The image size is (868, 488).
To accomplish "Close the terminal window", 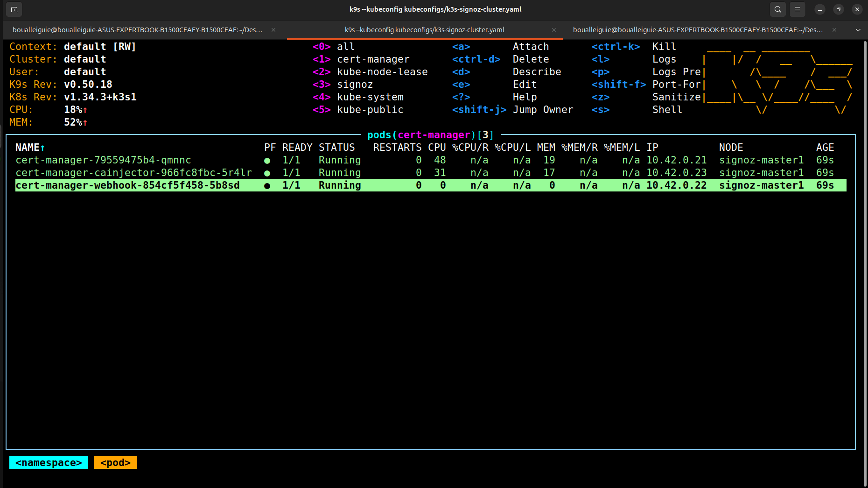I will tap(857, 9).
